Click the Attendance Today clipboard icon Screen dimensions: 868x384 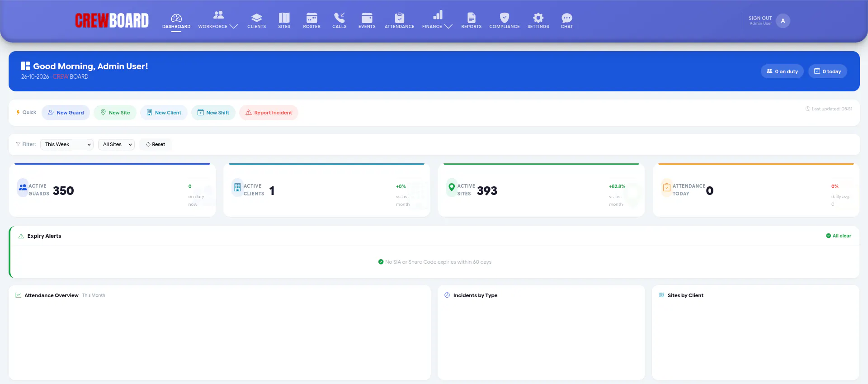tap(666, 187)
